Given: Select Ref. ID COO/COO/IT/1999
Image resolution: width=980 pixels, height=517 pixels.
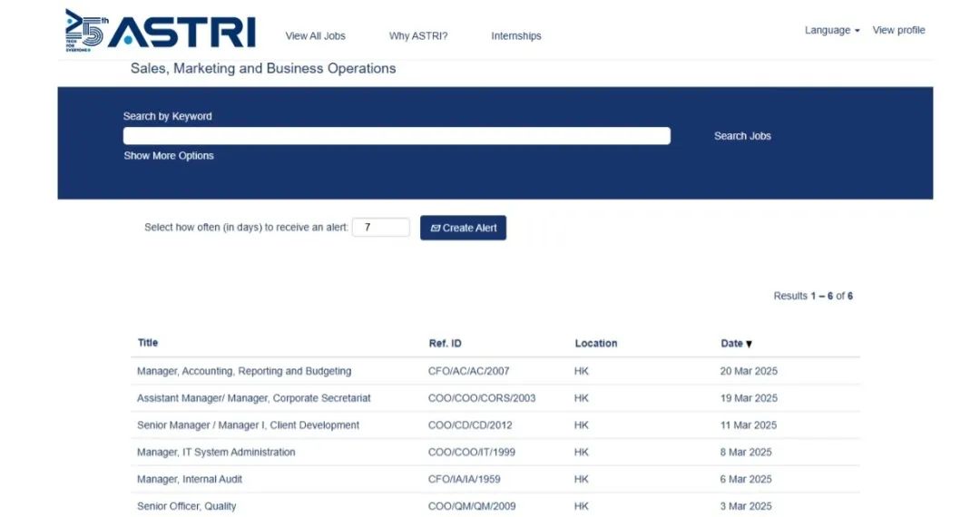Looking at the screenshot, I should coord(472,452).
